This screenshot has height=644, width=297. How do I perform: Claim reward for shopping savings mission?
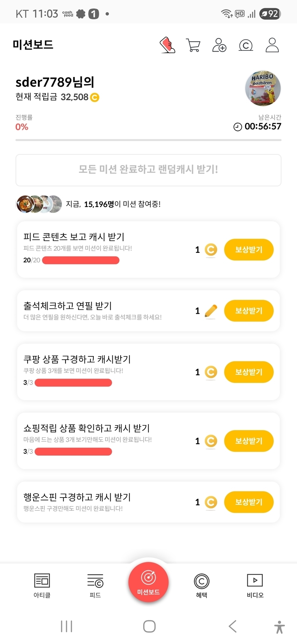click(x=249, y=441)
